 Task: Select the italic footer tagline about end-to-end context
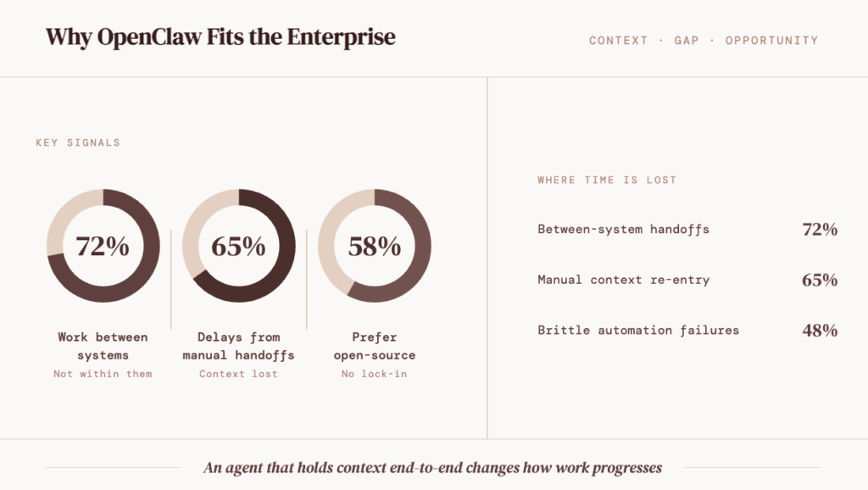[432, 467]
